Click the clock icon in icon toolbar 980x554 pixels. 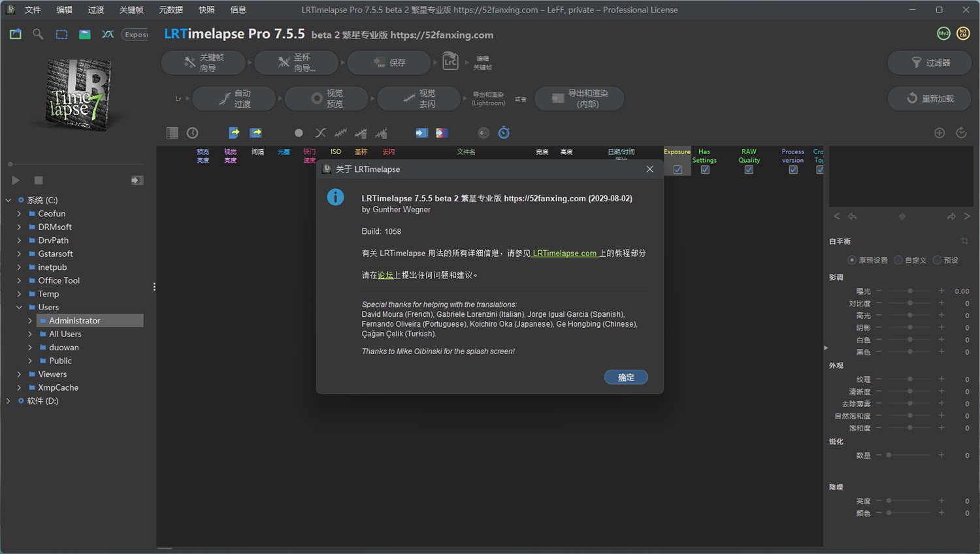[x=192, y=133]
